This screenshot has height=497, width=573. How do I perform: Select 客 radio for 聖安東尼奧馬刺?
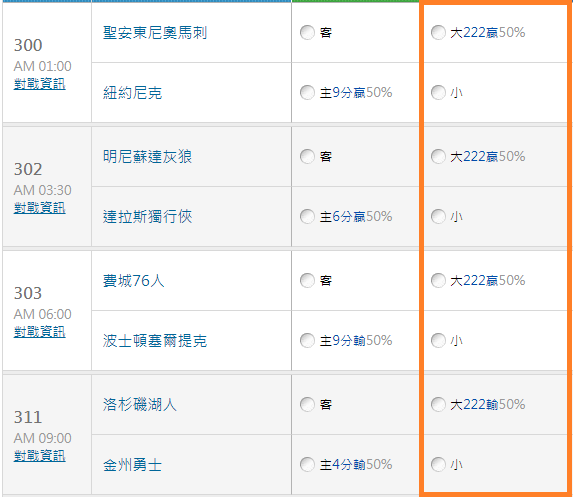click(x=307, y=33)
